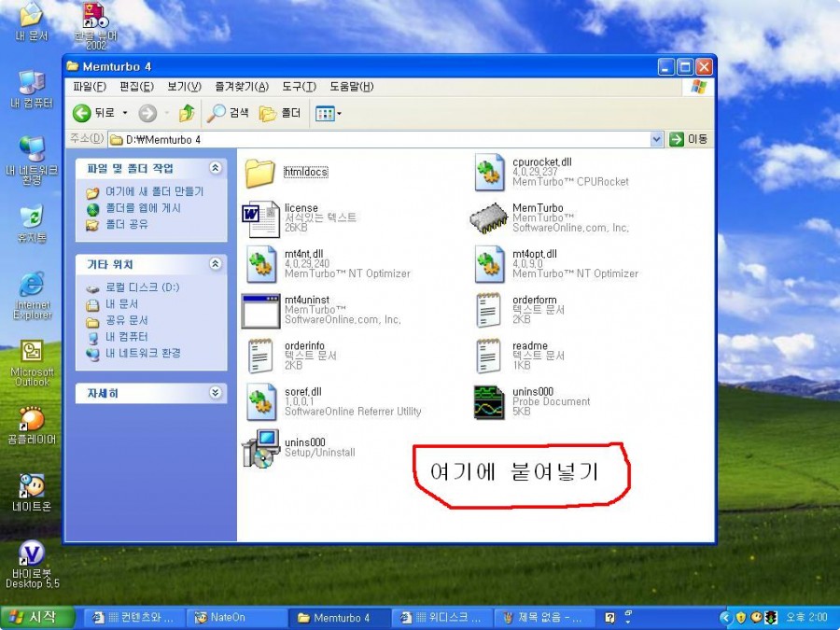This screenshot has width=840, height=630.
Task: Collapse the 파일 및 폴더 작업 panel
Action: click(x=216, y=168)
